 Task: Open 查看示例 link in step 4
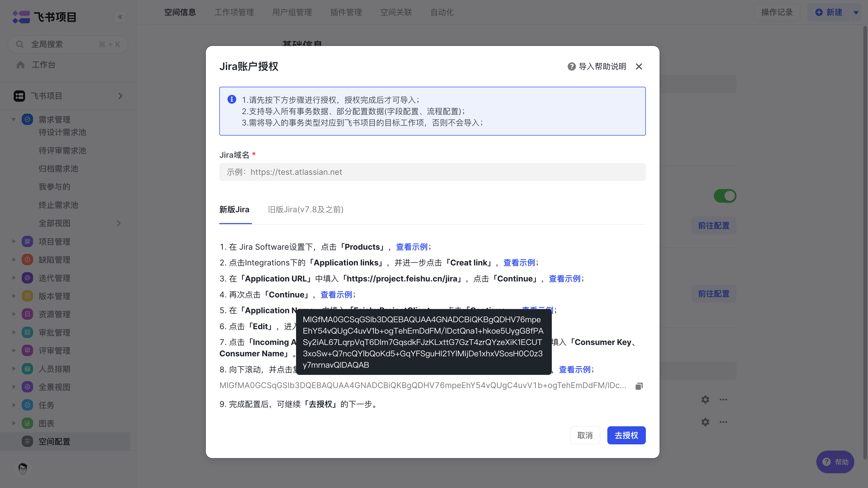[336, 295]
